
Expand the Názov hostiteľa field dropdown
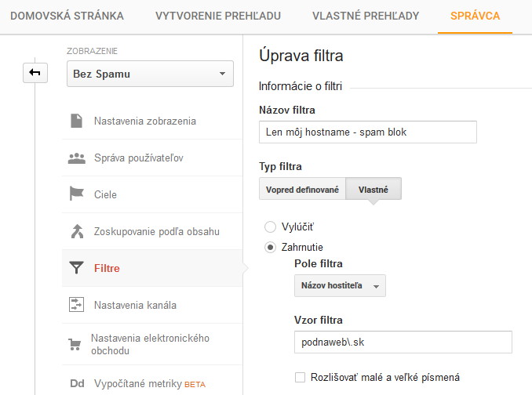click(340, 285)
